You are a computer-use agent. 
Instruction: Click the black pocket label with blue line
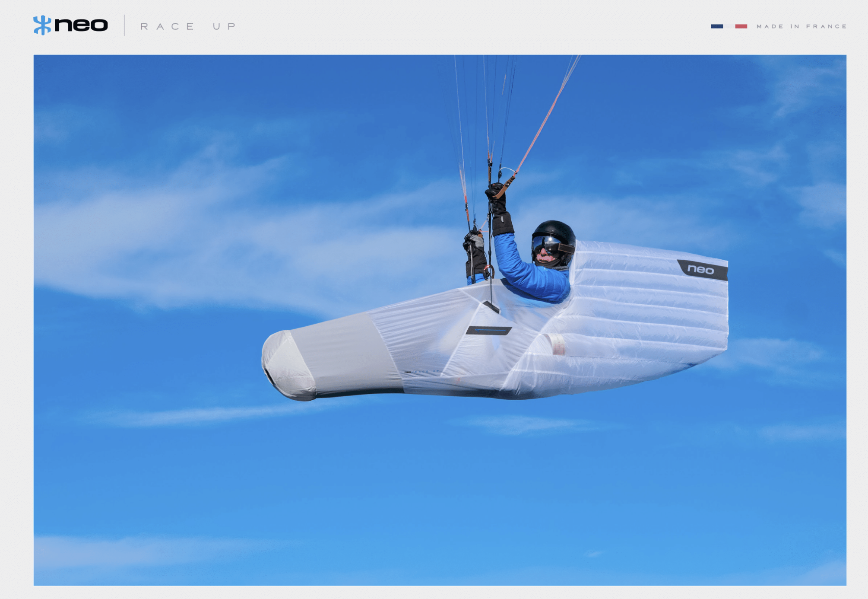[489, 331]
